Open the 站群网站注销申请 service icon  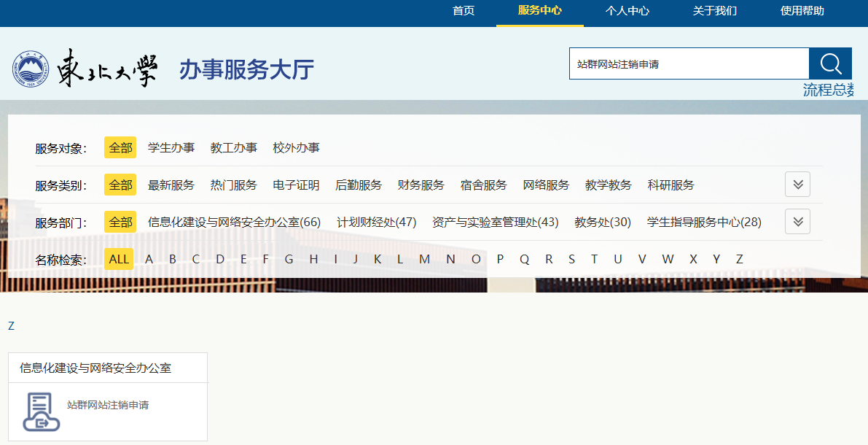pyautogui.click(x=42, y=411)
